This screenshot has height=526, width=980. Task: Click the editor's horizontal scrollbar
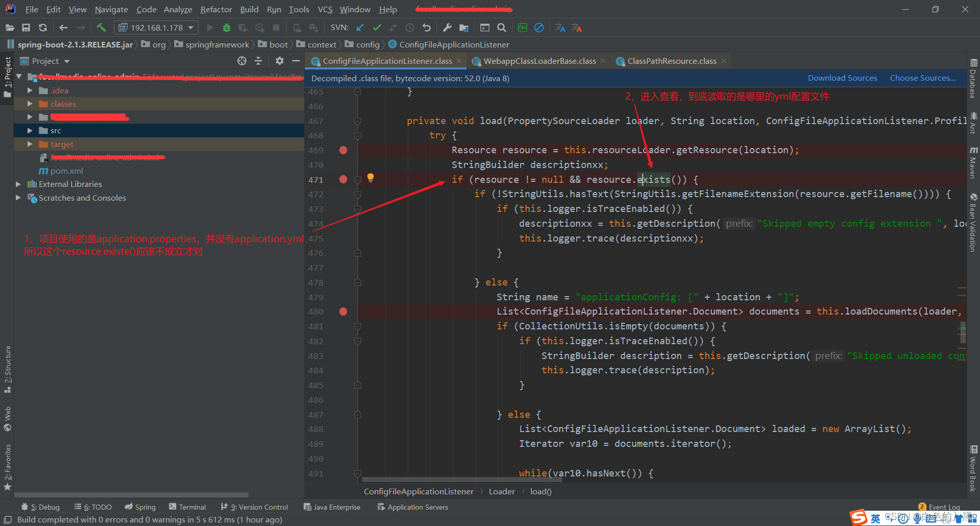[462, 480]
